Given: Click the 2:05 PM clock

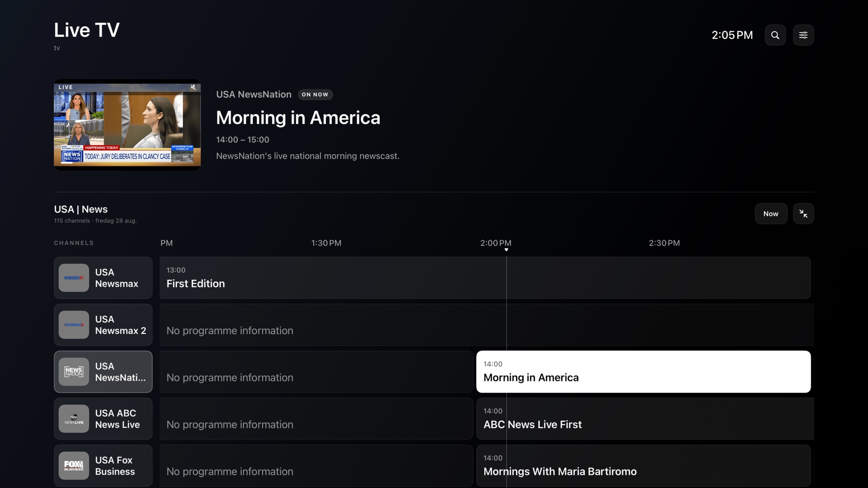Looking at the screenshot, I should coord(732,35).
